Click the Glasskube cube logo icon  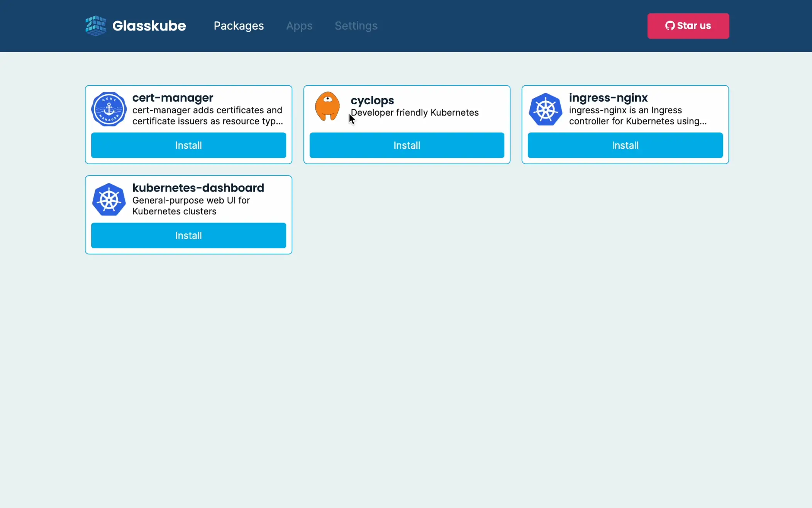(x=95, y=25)
